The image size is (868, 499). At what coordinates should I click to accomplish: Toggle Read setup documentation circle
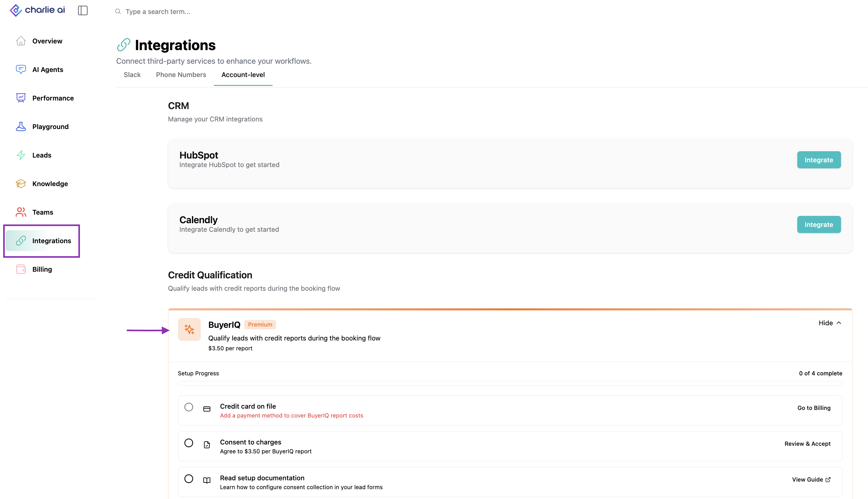coord(189,479)
